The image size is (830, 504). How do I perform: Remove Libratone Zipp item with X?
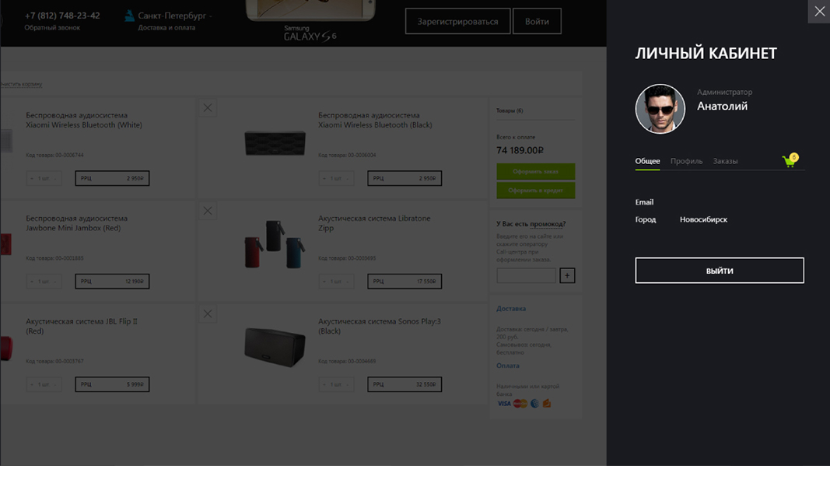point(208,211)
